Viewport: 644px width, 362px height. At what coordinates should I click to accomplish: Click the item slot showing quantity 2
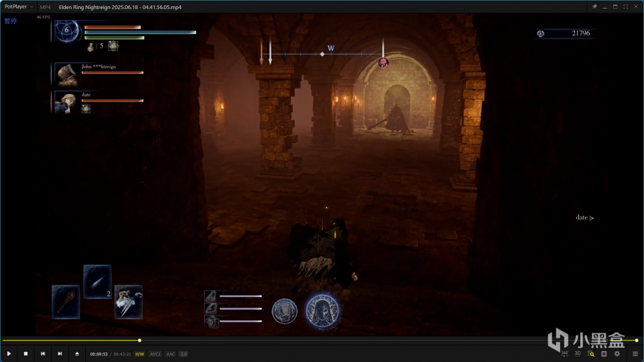[x=97, y=281]
